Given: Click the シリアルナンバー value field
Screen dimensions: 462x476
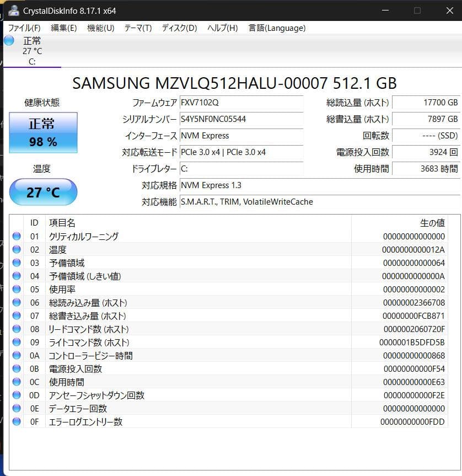Looking at the screenshot, I should 241,119.
